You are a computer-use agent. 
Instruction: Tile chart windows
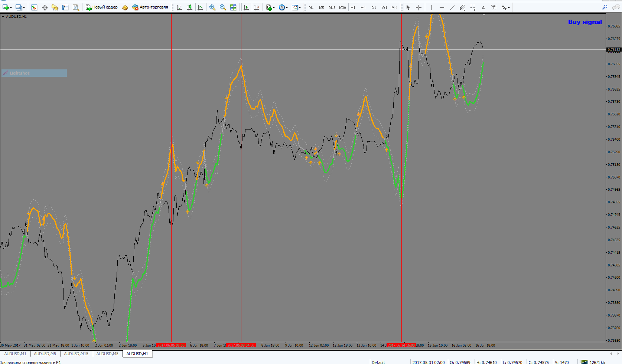233,7
